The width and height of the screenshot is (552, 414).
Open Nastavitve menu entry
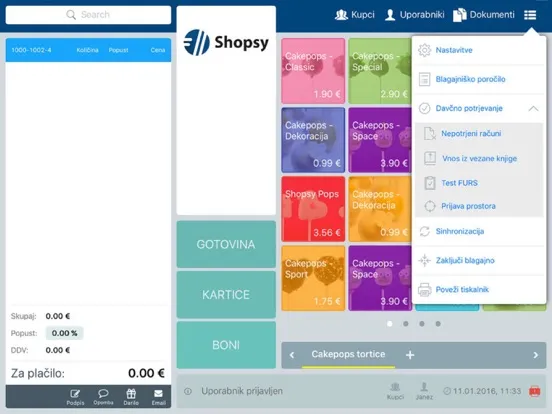coord(479,50)
